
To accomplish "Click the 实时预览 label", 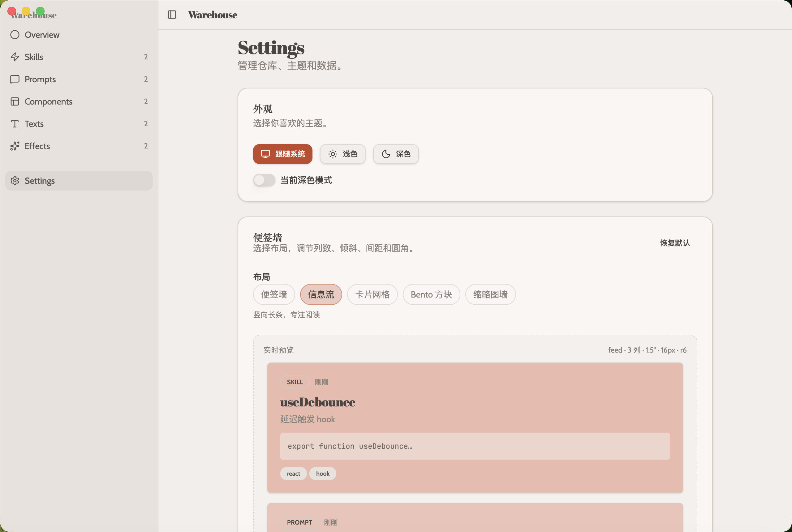I will [278, 350].
